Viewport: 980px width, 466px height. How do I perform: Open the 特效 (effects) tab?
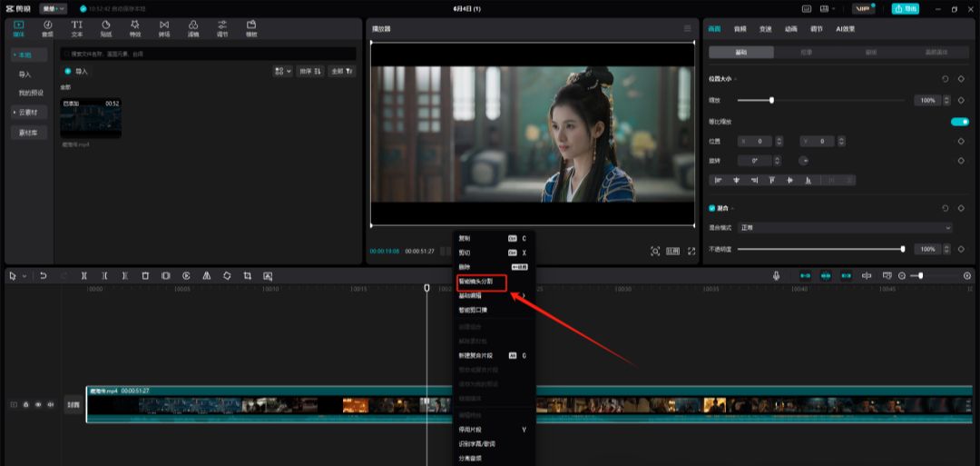135,28
